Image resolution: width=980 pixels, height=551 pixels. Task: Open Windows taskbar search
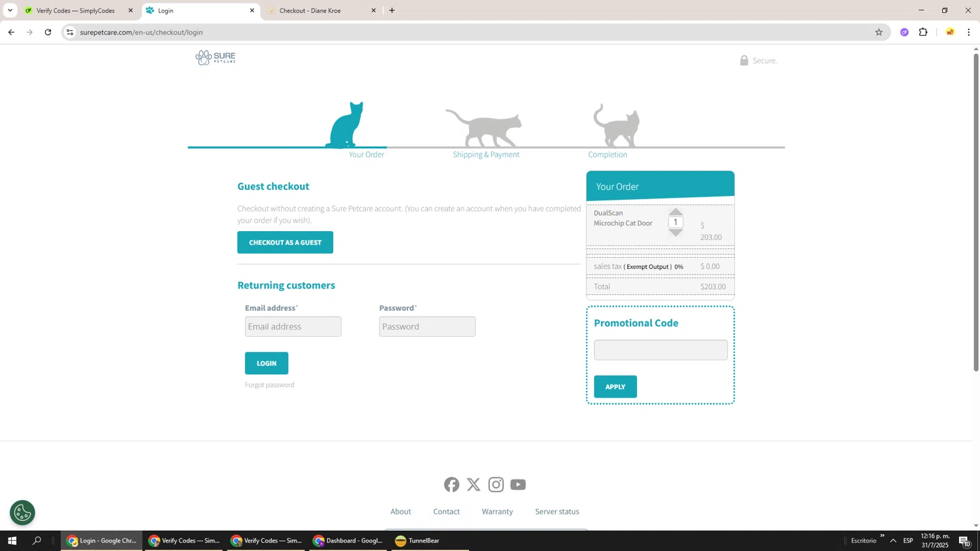(x=37, y=541)
